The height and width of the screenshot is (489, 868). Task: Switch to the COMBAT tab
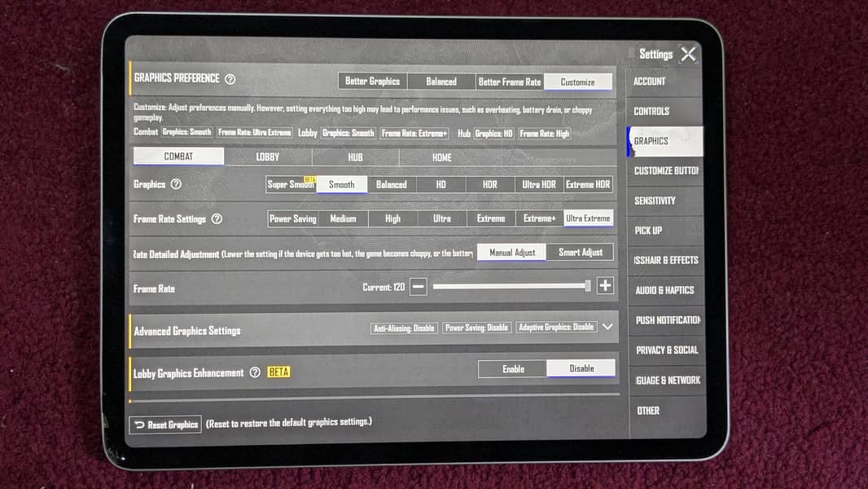pyautogui.click(x=178, y=156)
